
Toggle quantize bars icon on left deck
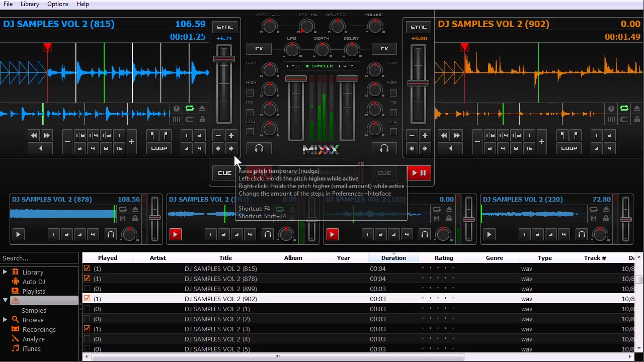[176, 119]
